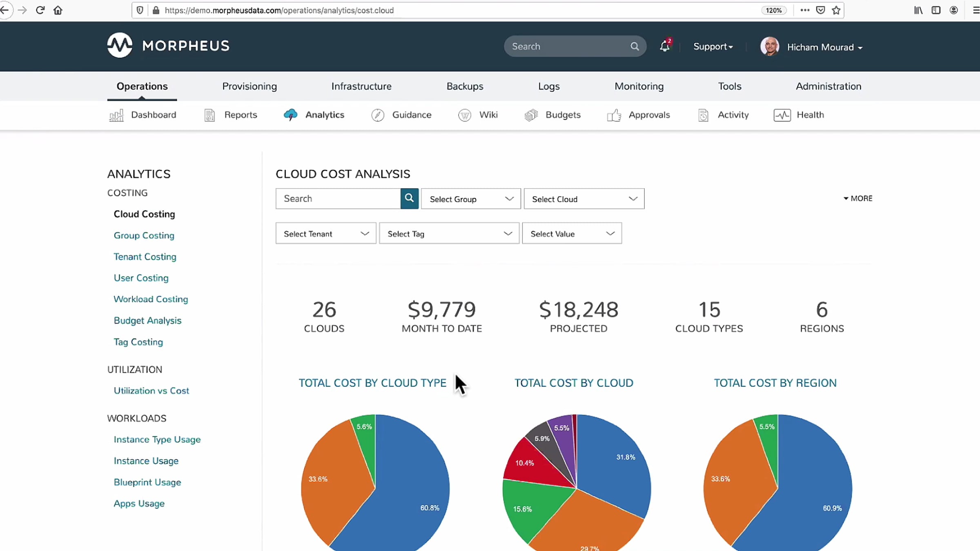Open Budgets via its money icon

(531, 116)
